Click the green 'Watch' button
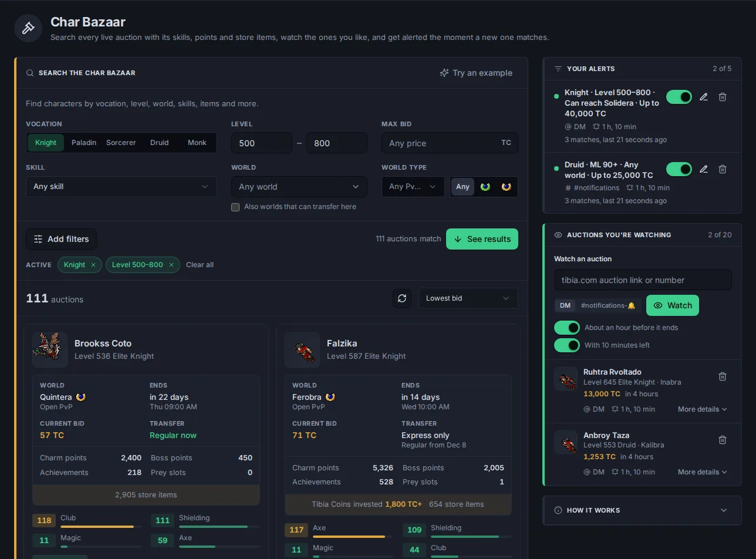 pos(673,305)
